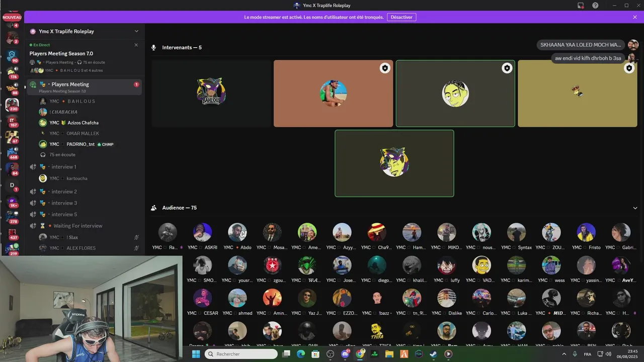Open the server icon with badge 668

[12, 153]
